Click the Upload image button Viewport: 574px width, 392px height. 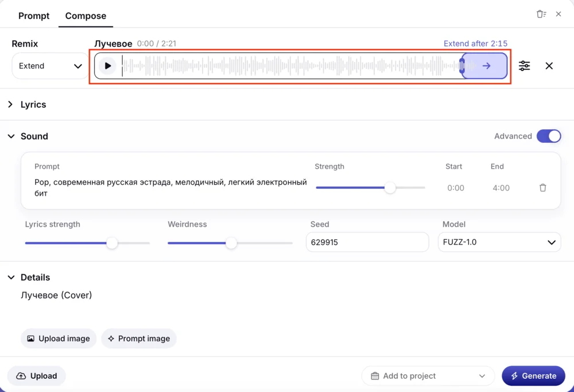(x=59, y=339)
